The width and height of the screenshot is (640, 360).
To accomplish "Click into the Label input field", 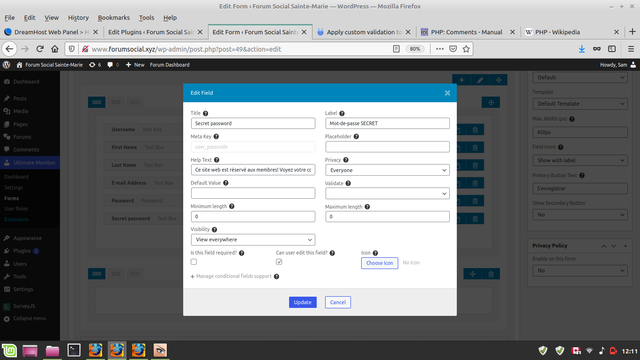I will [x=387, y=123].
